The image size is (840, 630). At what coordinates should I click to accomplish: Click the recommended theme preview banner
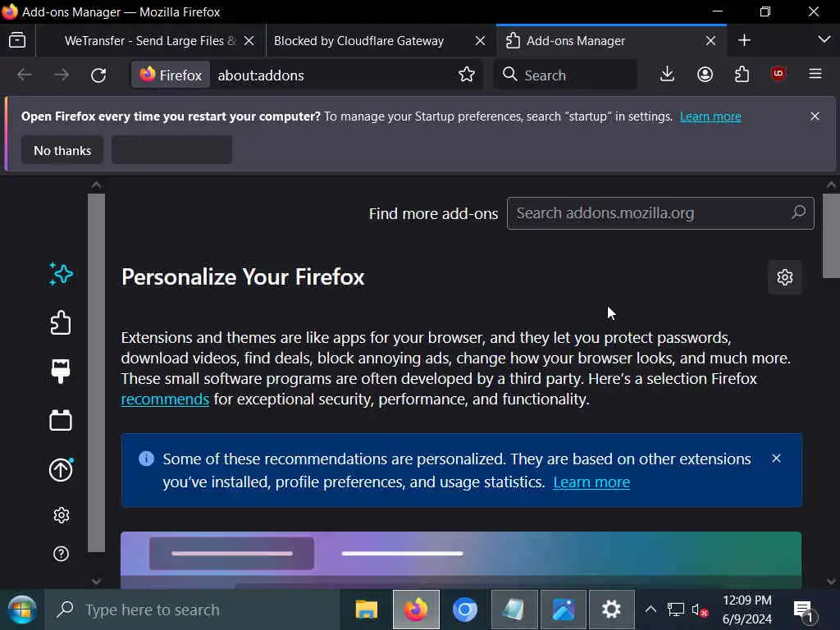click(x=461, y=559)
